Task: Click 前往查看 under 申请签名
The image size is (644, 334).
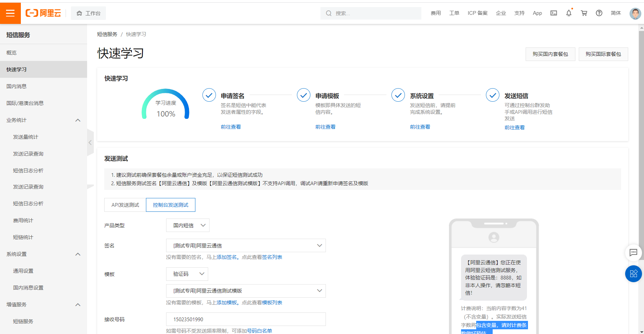Action: (231, 127)
